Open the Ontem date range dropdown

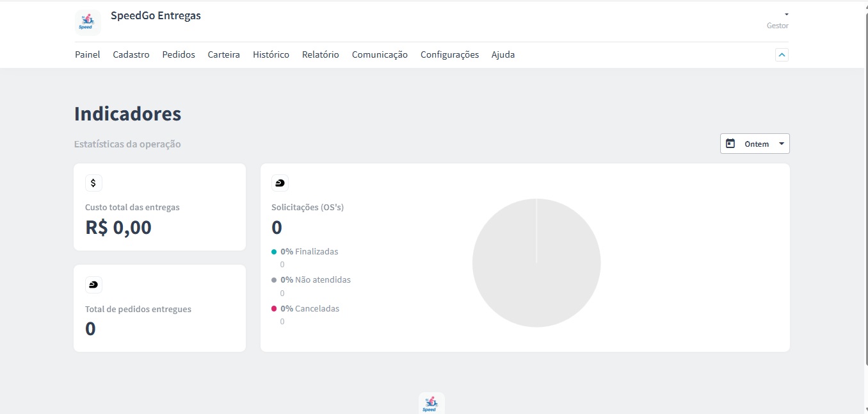tap(755, 144)
